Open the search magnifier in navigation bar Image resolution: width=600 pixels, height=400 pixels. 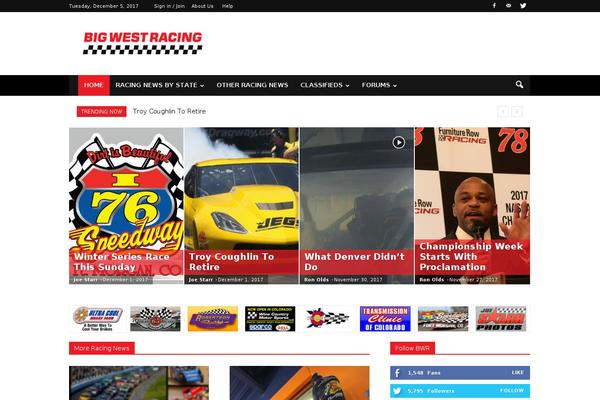[x=519, y=85]
